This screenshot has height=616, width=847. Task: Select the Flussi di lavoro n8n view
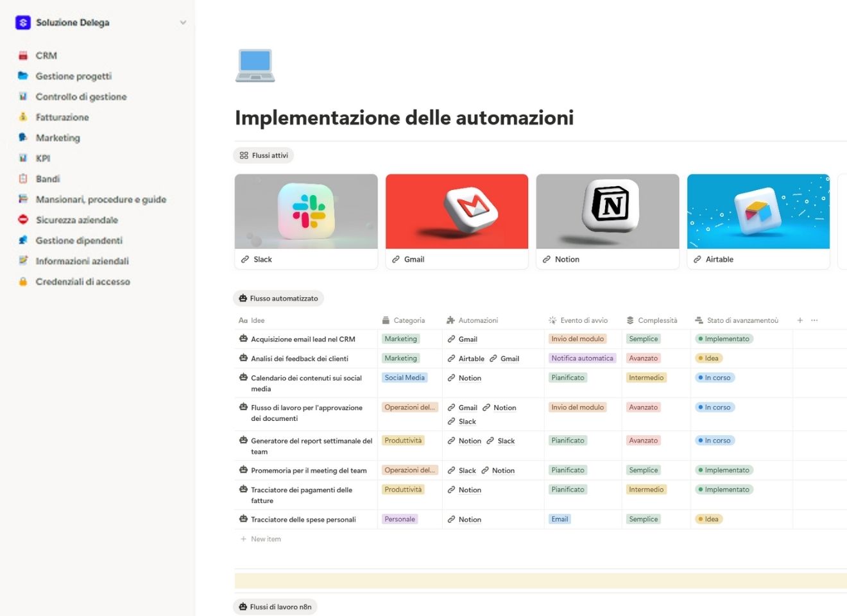[x=275, y=606]
